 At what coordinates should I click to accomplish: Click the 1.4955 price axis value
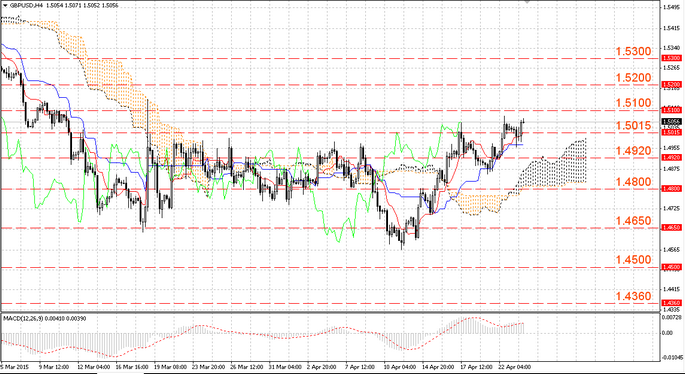click(671, 148)
